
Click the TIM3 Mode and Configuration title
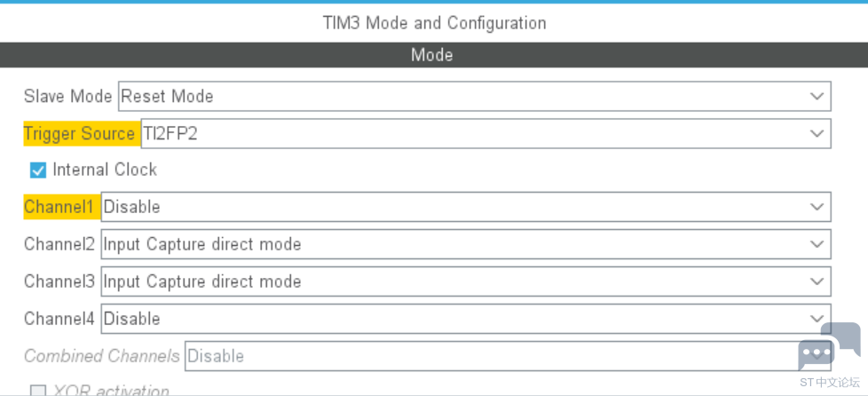click(x=433, y=22)
